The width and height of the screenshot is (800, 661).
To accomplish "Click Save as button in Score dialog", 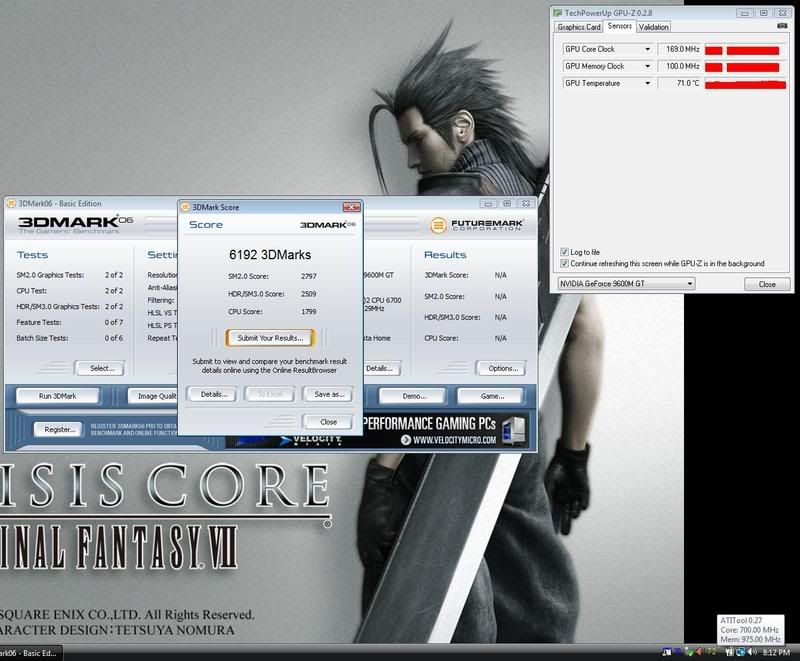I will (329, 394).
